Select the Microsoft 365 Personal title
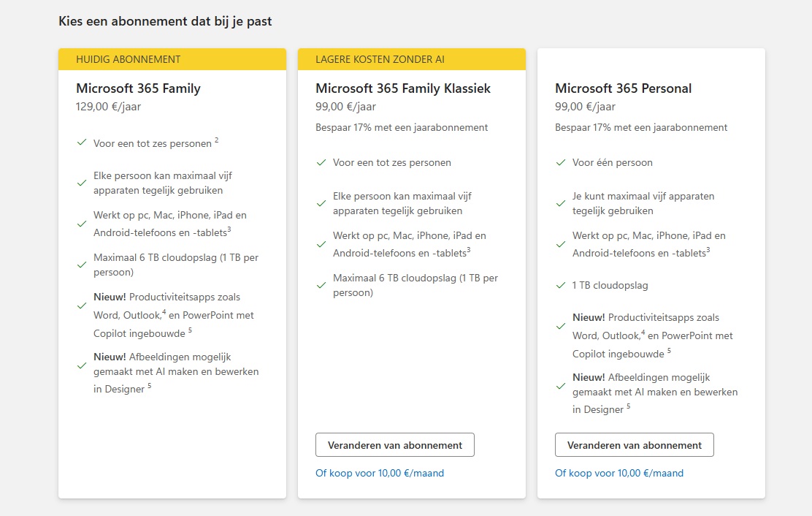The height and width of the screenshot is (516, 812). pos(623,88)
